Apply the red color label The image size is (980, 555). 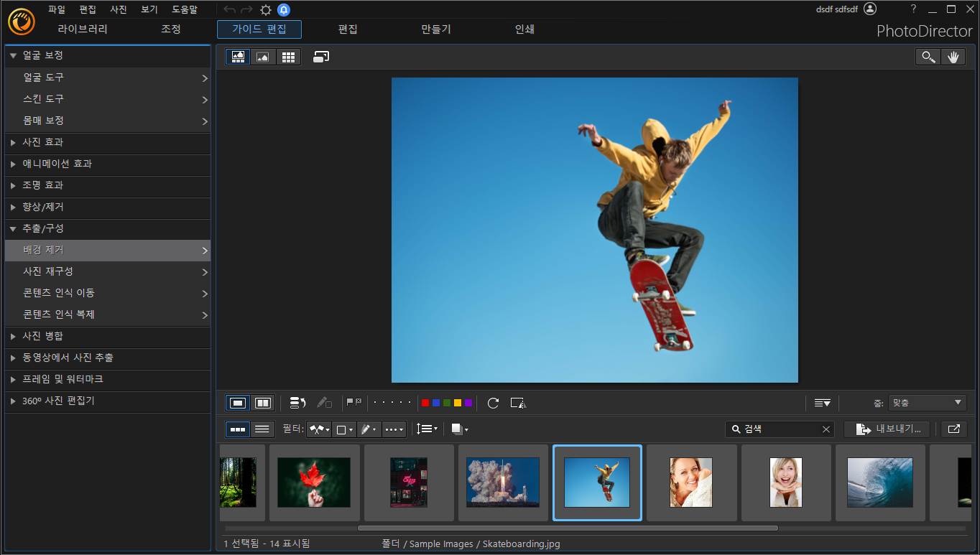425,403
